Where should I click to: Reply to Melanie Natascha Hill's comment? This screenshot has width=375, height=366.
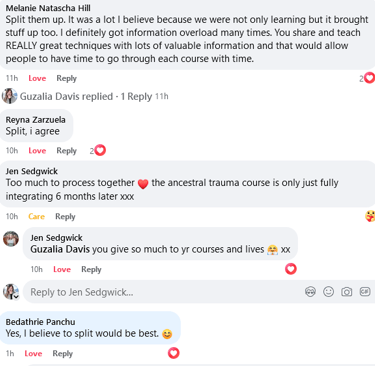(66, 78)
